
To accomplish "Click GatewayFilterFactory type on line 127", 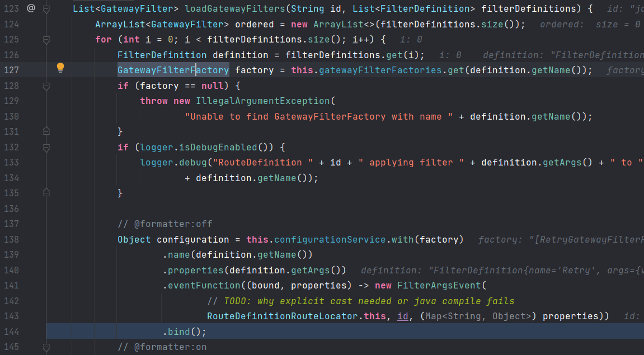I will [x=173, y=70].
